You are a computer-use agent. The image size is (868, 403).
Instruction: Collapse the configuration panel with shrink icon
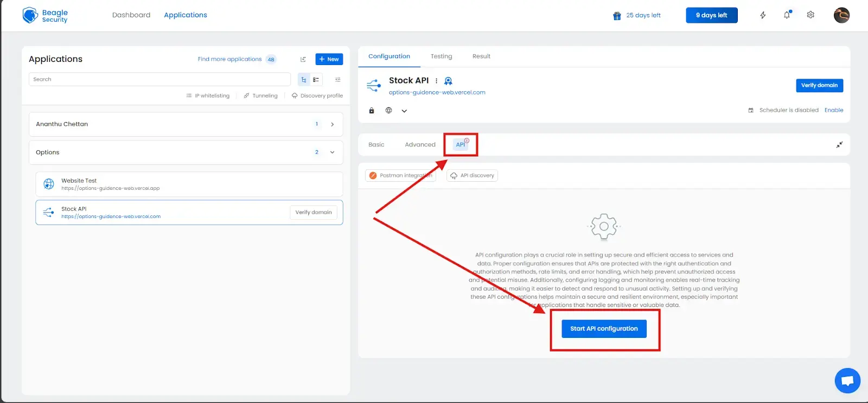[839, 145]
